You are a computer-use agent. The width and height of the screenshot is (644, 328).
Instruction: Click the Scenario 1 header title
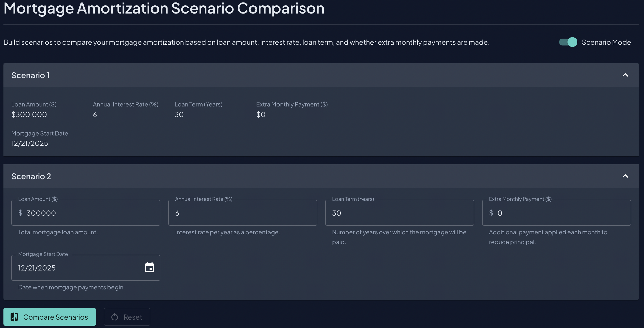[31, 75]
